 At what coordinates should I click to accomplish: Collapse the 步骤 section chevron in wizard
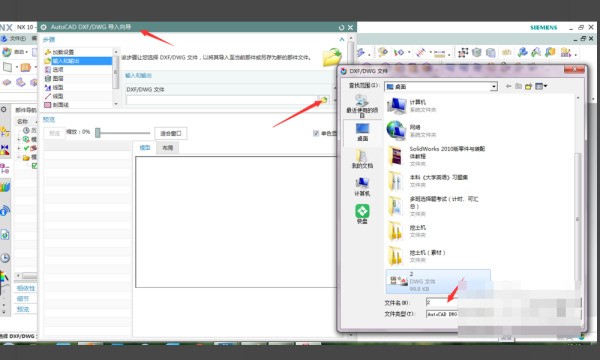[x=342, y=39]
